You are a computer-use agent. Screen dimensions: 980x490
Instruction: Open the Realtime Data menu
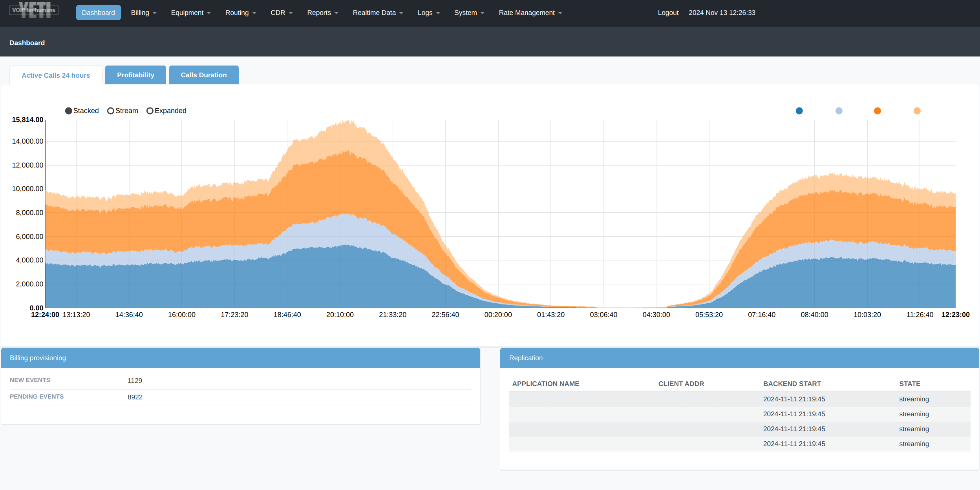[375, 13]
